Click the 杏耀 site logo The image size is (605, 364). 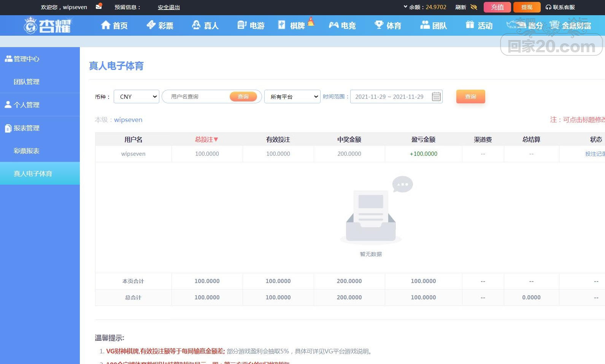tap(48, 25)
